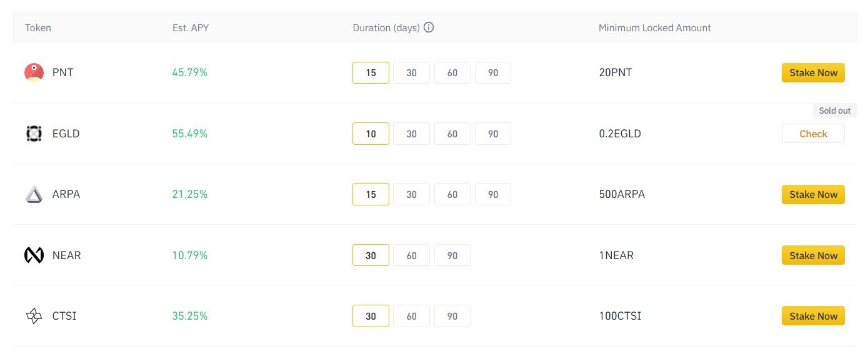868x354 pixels.
Task: Select 90-day duration for EGLD
Action: (493, 134)
